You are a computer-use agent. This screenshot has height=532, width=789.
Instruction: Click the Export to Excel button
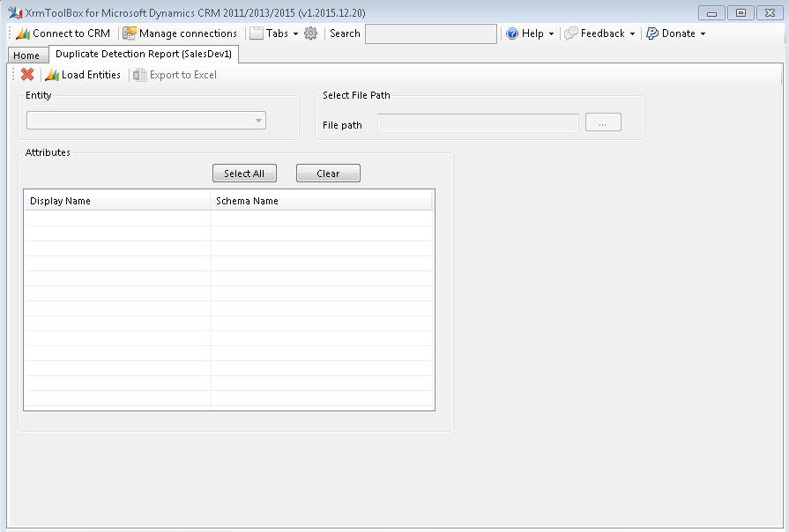tap(175, 75)
